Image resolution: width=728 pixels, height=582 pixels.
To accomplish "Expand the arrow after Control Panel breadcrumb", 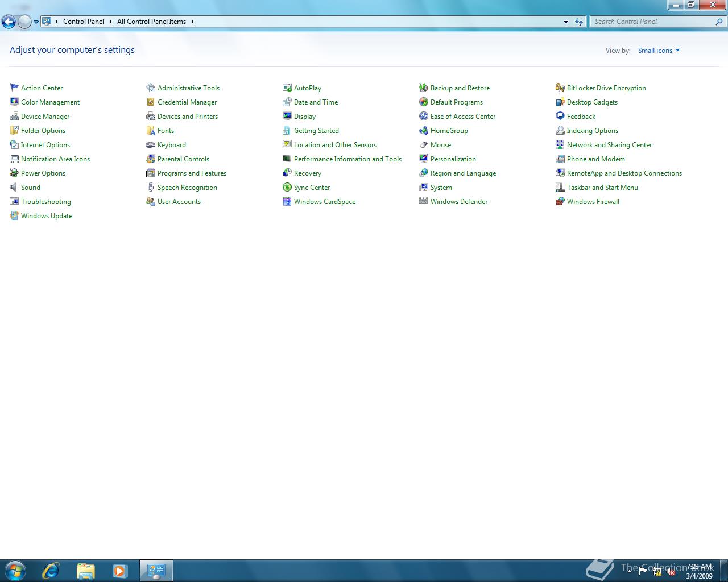I will (x=110, y=22).
